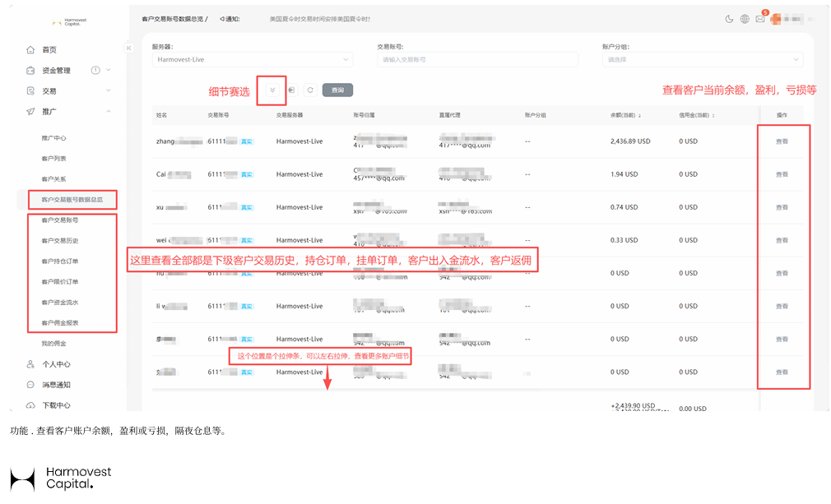The height and width of the screenshot is (504, 831).
Task: Open the 服务器 Harmovest-Live dropdown
Action: [253, 60]
